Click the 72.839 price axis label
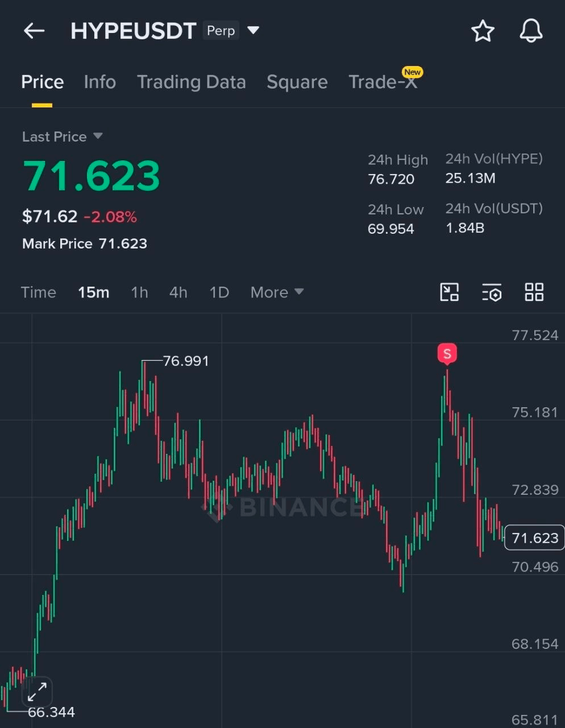This screenshot has height=728, width=565. (x=535, y=490)
